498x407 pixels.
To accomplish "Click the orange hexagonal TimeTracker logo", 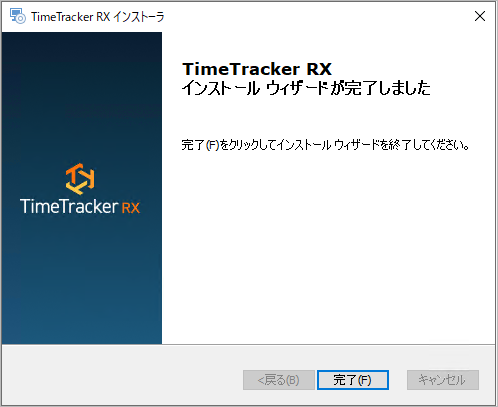I will [80, 179].
